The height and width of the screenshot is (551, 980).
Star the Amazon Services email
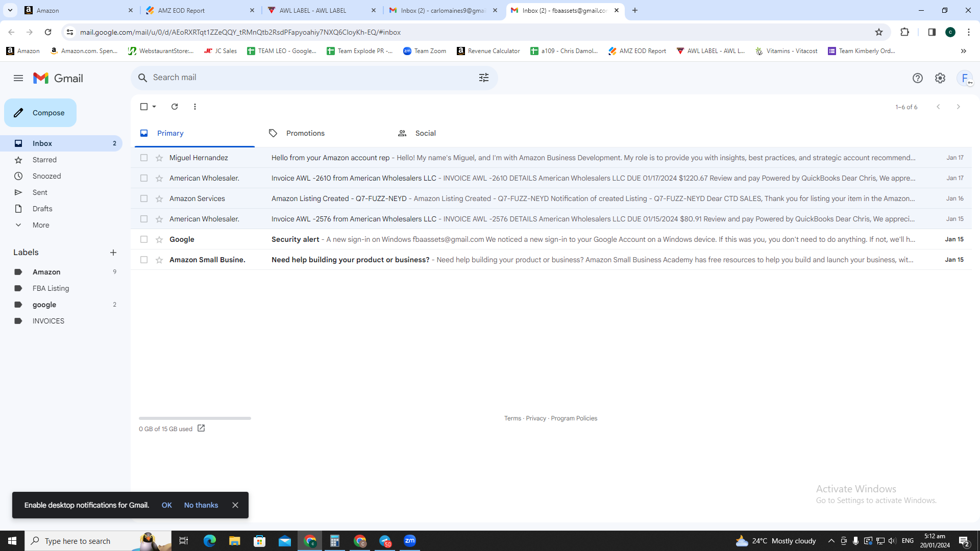click(x=159, y=198)
